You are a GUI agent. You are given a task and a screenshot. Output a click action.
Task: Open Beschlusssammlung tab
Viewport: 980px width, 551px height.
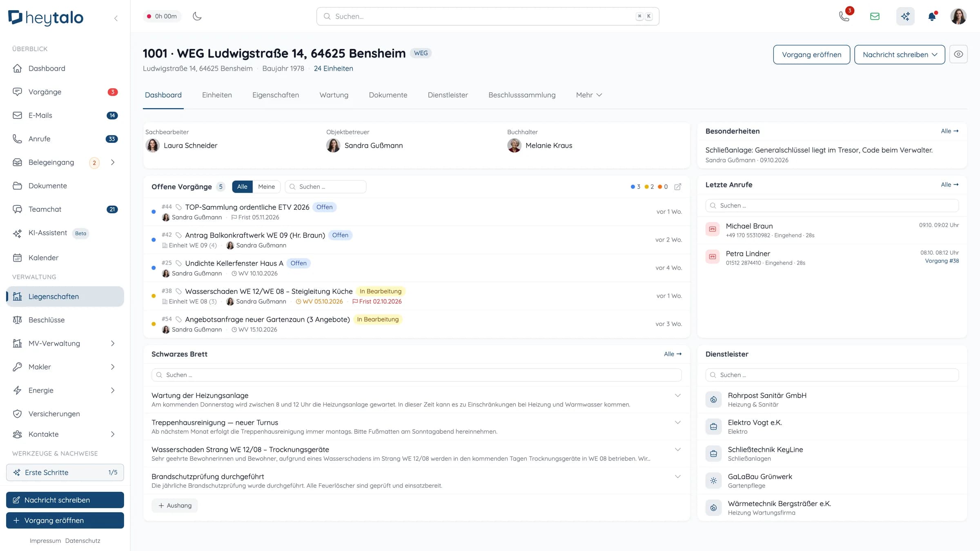pyautogui.click(x=522, y=95)
